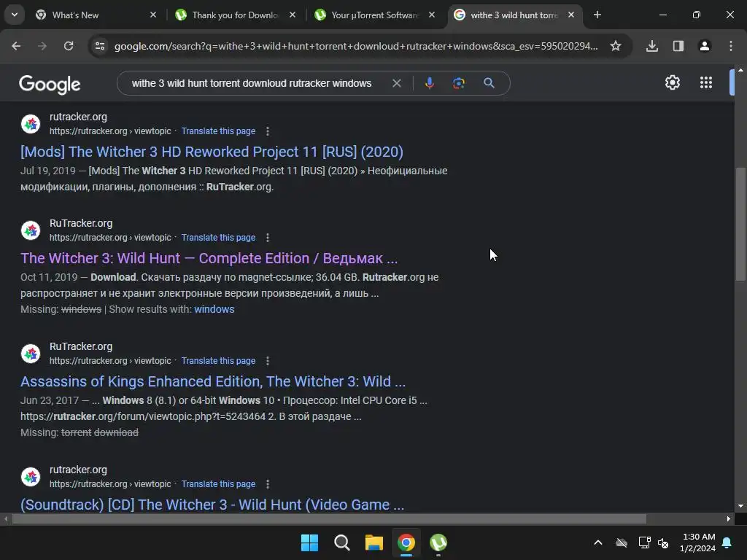Show results with windows link

[214, 309]
